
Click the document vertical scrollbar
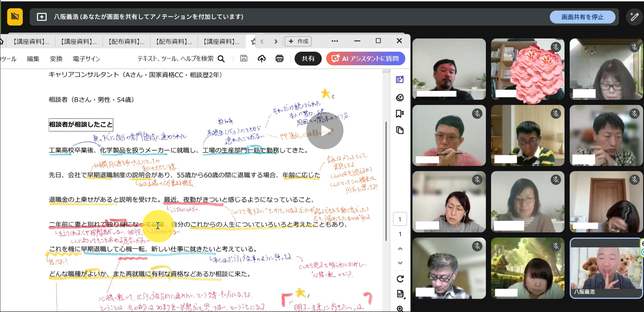tap(386, 181)
